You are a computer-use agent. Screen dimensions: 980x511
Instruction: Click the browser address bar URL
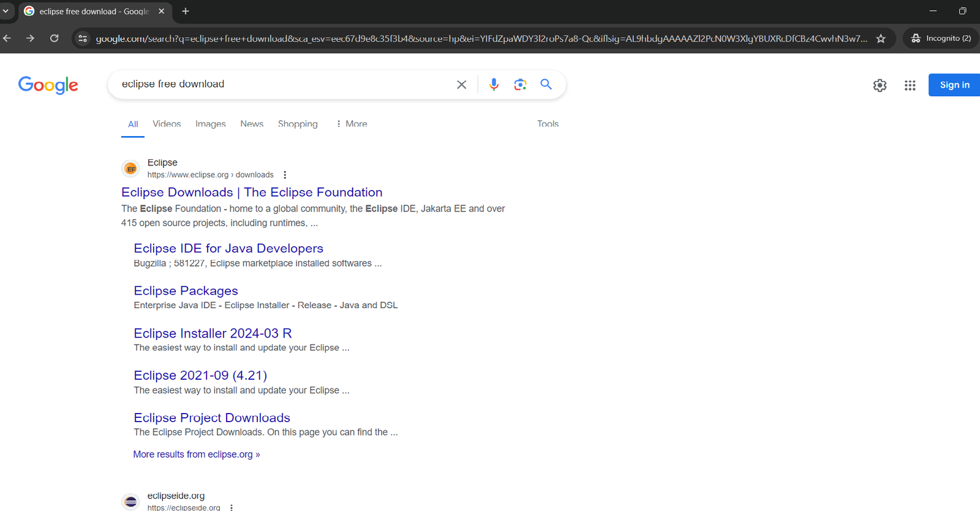(x=481, y=39)
